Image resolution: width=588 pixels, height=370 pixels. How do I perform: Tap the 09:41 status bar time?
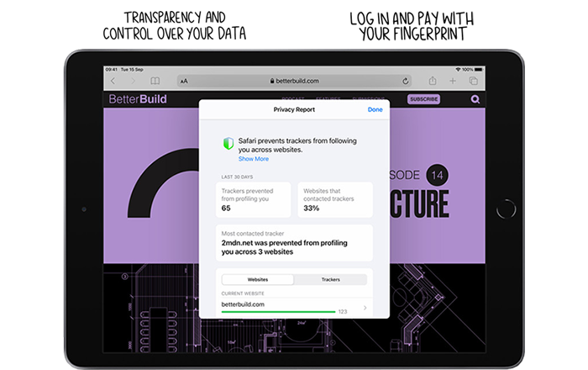[112, 70]
